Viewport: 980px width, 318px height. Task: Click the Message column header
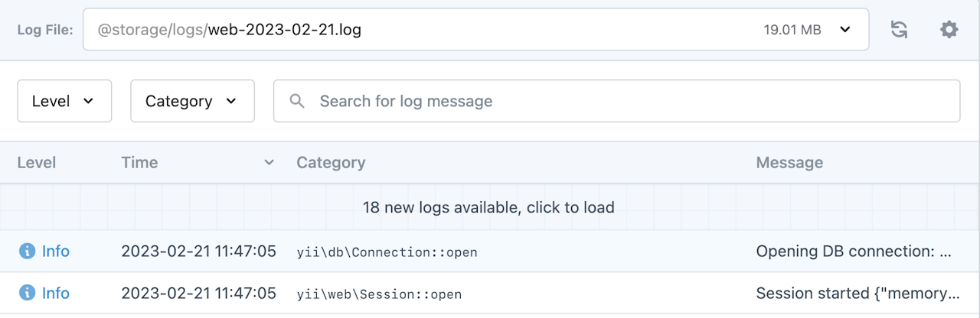(789, 162)
